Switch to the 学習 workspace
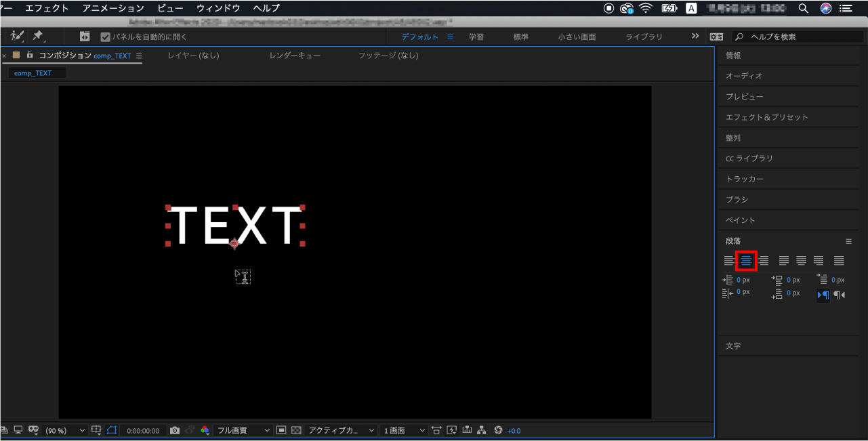Viewport: 868px width, 441px height. [476, 37]
